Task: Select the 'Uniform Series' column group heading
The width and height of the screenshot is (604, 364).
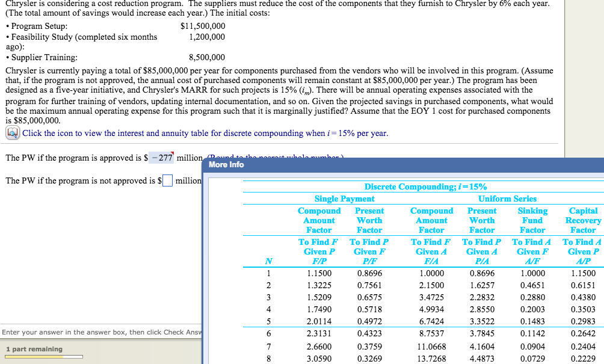Action: [507, 199]
